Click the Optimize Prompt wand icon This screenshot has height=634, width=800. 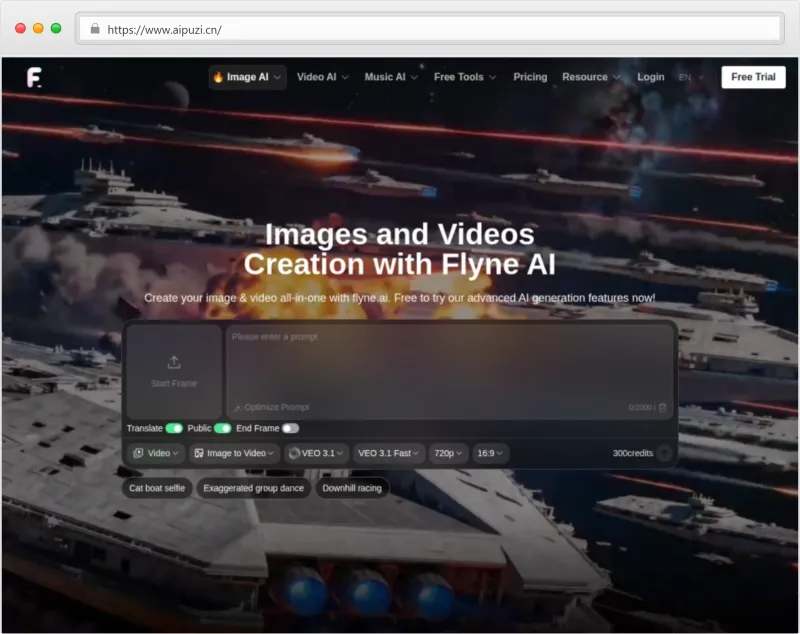pyautogui.click(x=237, y=408)
